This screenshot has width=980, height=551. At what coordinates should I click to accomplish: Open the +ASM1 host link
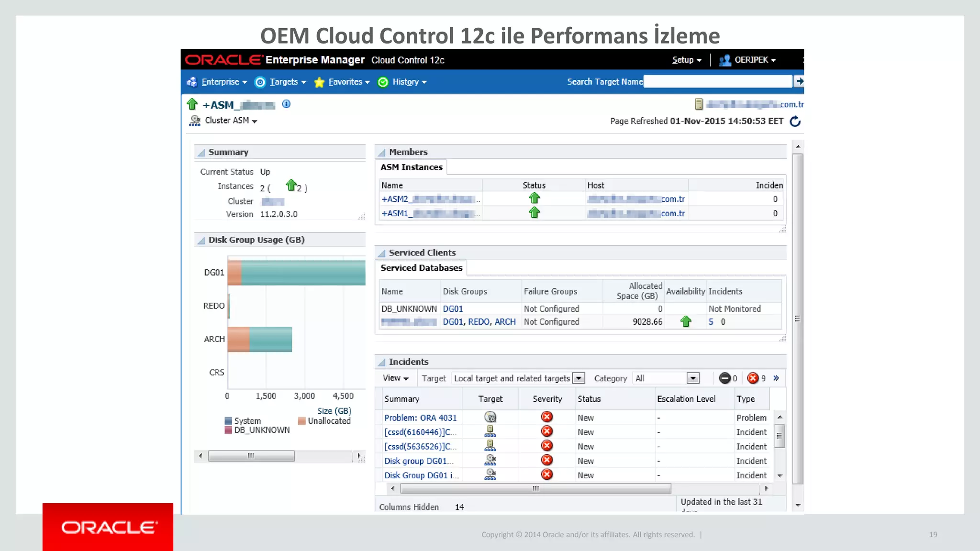click(x=636, y=213)
